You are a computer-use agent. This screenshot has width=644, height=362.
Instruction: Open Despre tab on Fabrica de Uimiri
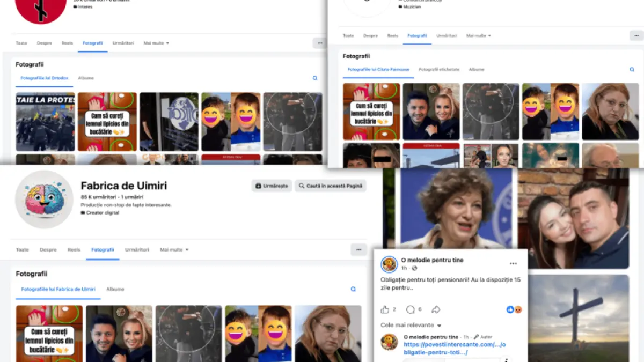(48, 250)
